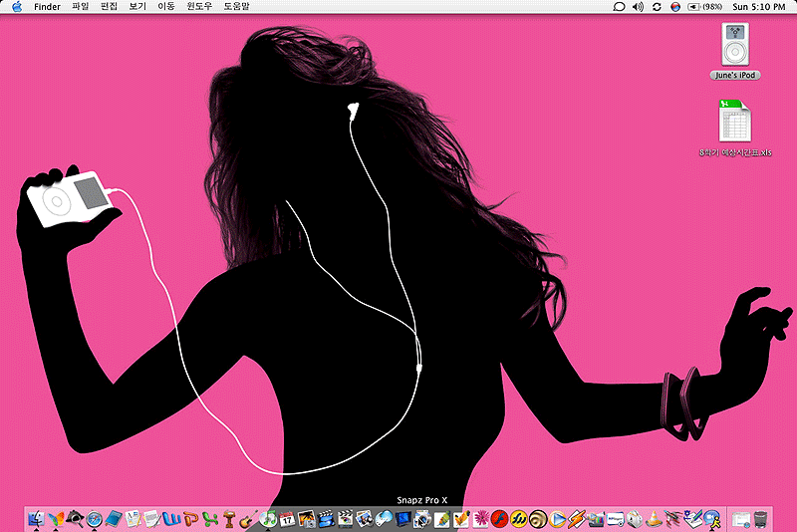
Task: Open GarageBand guitar icon in Dock
Action: (249, 518)
